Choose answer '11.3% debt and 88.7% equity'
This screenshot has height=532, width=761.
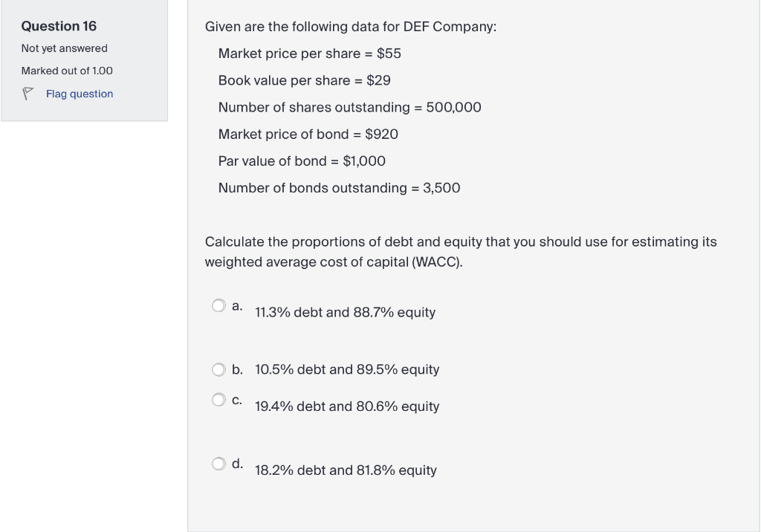tap(344, 312)
